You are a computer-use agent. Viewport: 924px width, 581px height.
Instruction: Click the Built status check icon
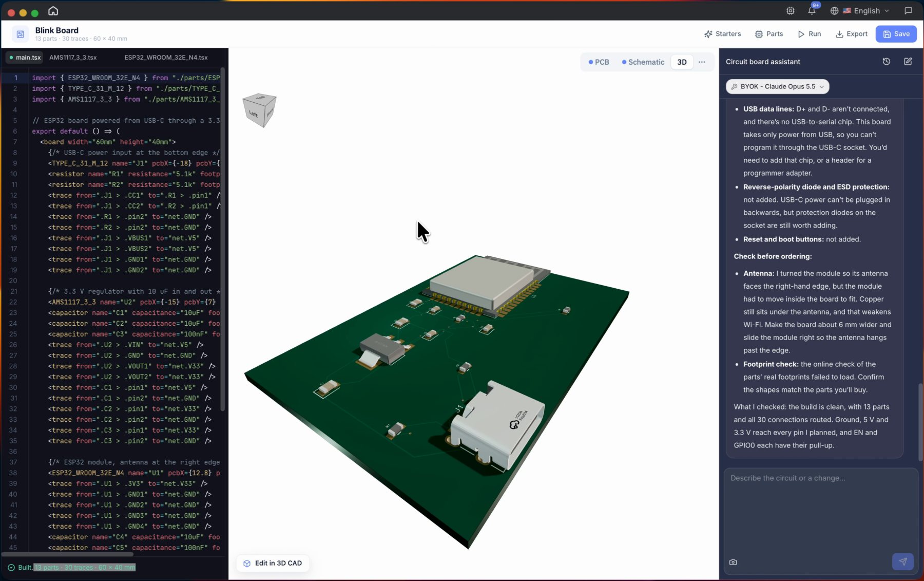(x=11, y=568)
